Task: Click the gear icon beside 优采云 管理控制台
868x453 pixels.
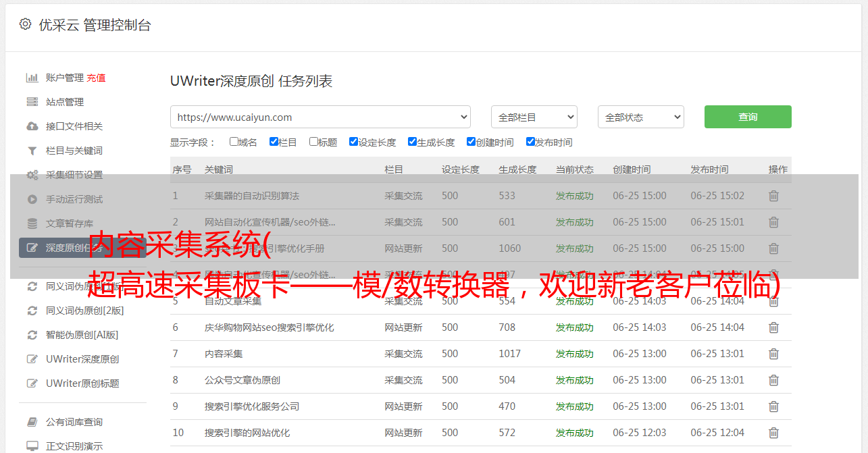Action: coord(25,24)
